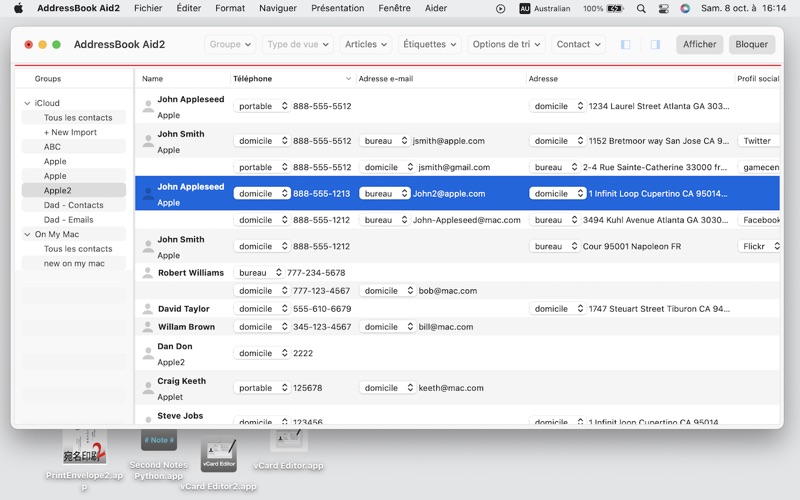Select the Steve Jobs contact name

[x=180, y=416]
